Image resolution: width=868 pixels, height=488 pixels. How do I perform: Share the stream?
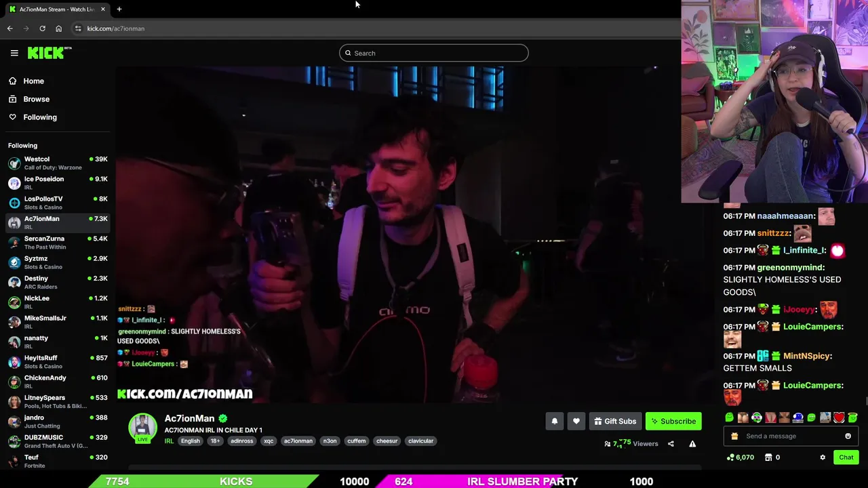[x=671, y=444]
